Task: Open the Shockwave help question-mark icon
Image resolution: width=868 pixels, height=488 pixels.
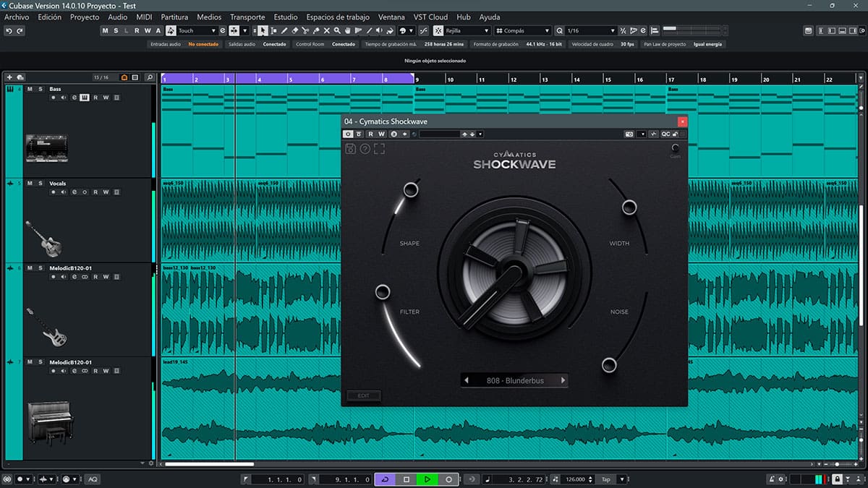Action: pyautogui.click(x=365, y=149)
